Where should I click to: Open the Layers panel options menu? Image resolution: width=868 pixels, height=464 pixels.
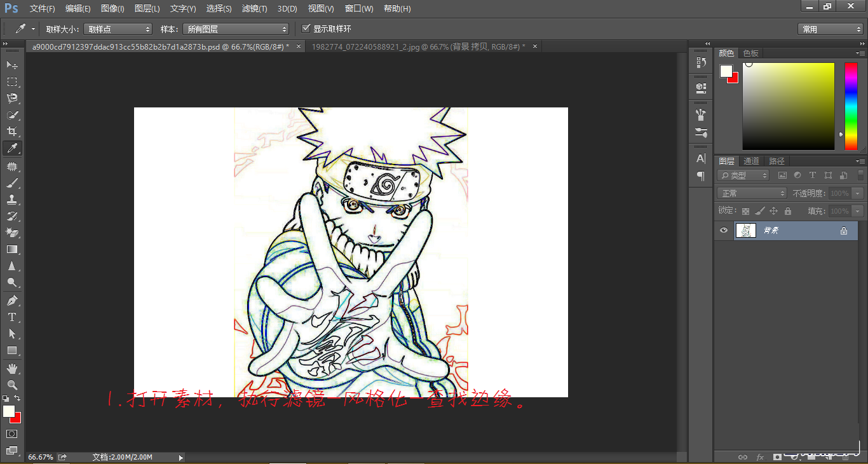(861, 161)
